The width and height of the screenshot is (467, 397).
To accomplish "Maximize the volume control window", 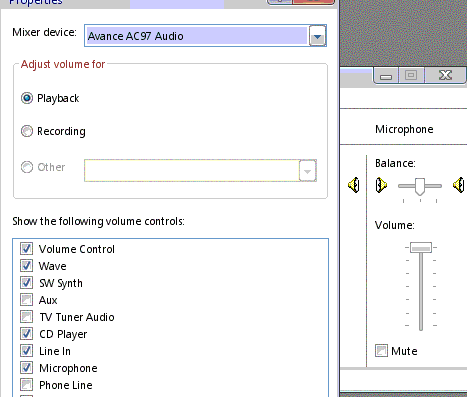I will pos(411,76).
